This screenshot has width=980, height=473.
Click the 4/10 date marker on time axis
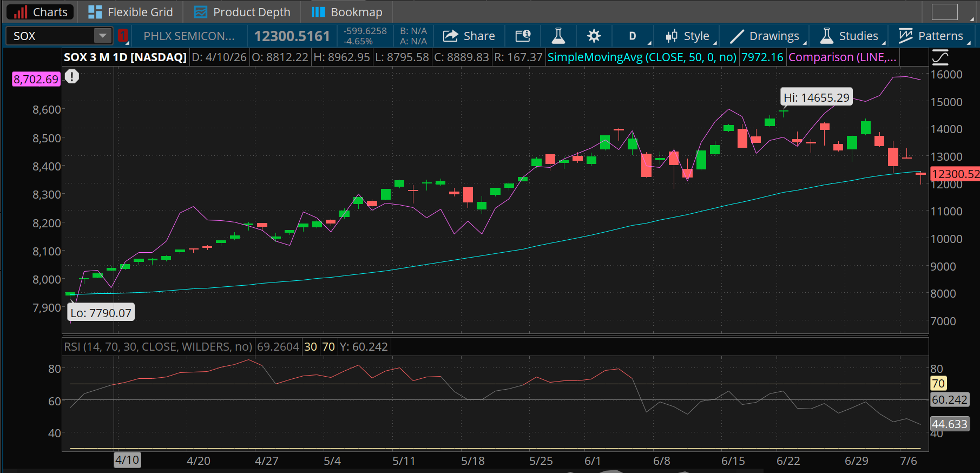127,460
